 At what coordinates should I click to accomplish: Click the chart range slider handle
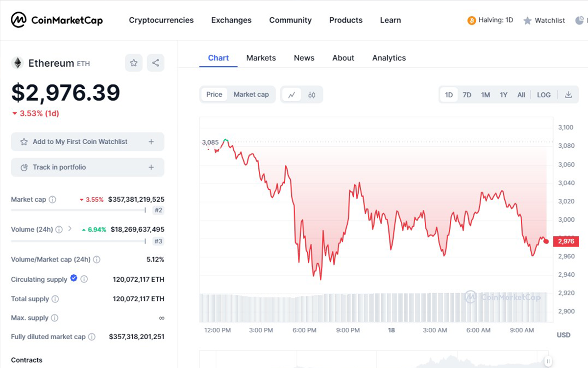[549, 360]
